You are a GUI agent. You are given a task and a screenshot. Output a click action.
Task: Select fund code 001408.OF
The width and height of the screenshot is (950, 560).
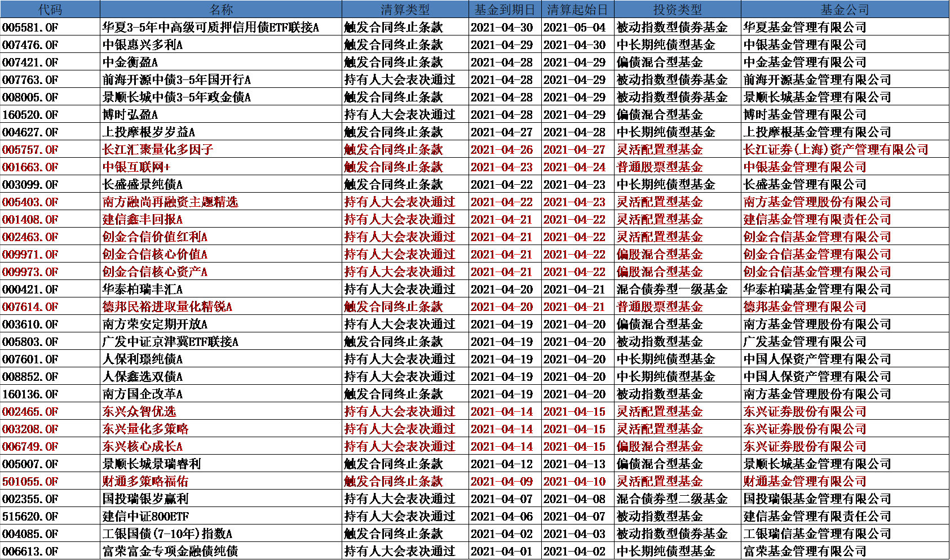pyautogui.click(x=30, y=220)
